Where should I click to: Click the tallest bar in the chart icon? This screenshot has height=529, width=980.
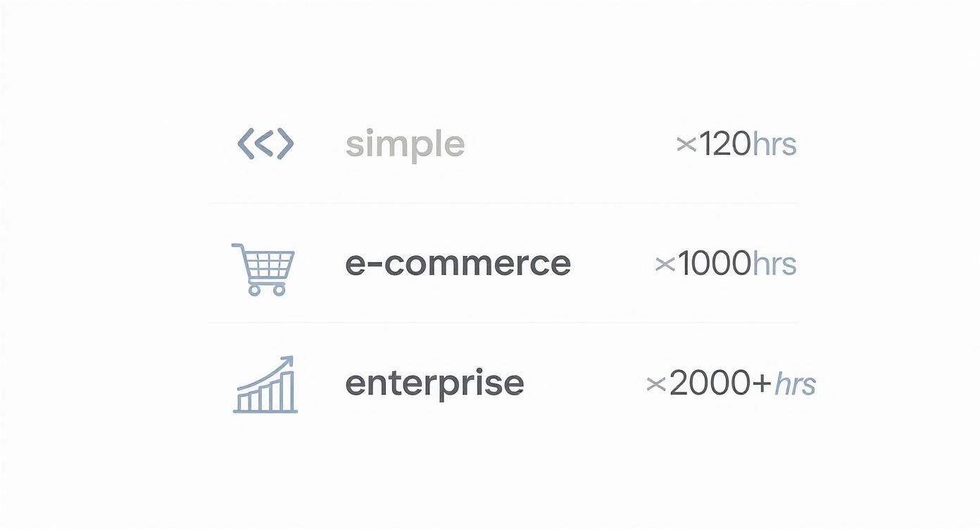pyautogui.click(x=287, y=393)
